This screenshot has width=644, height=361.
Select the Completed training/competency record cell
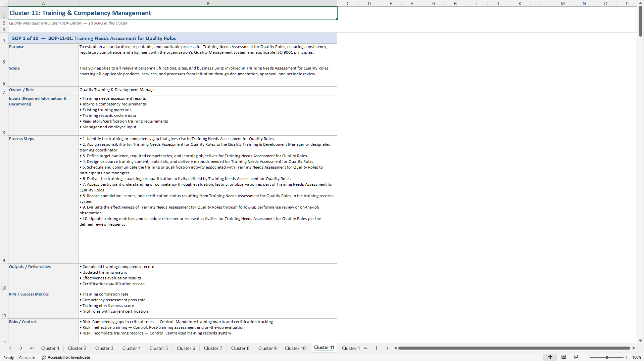208,277
